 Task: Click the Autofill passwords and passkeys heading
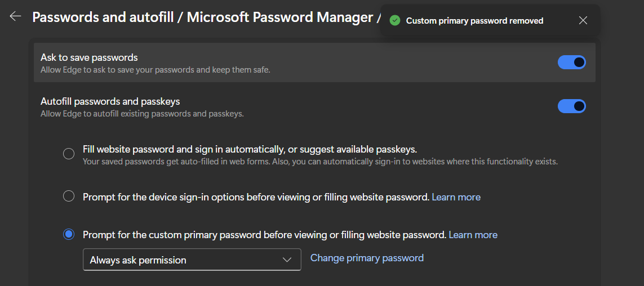point(110,101)
